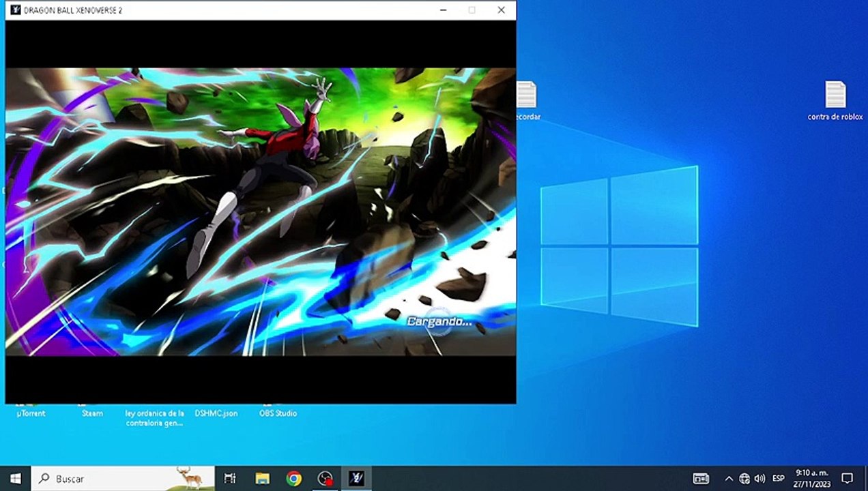Screen dimensions: 868x491
Task: Open the touch keyboard tray icon
Action: 701,479
